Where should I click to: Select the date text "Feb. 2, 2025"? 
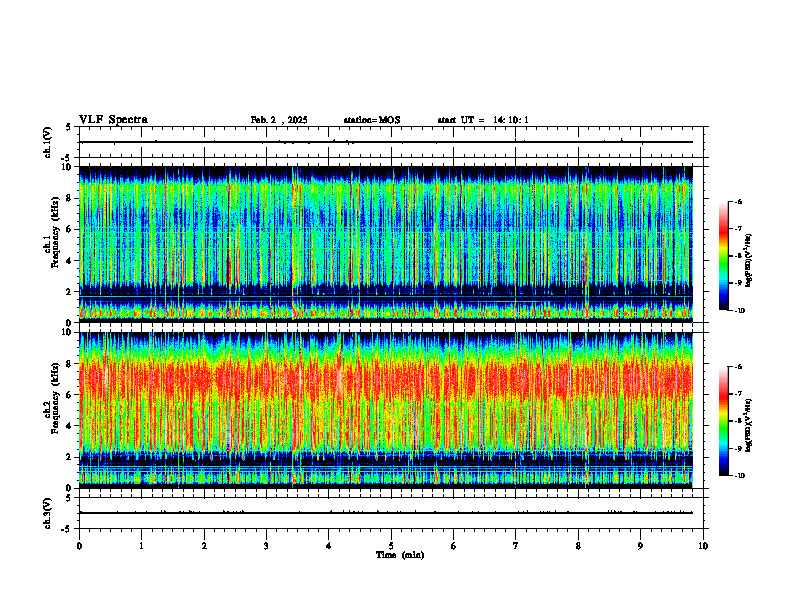coord(279,120)
